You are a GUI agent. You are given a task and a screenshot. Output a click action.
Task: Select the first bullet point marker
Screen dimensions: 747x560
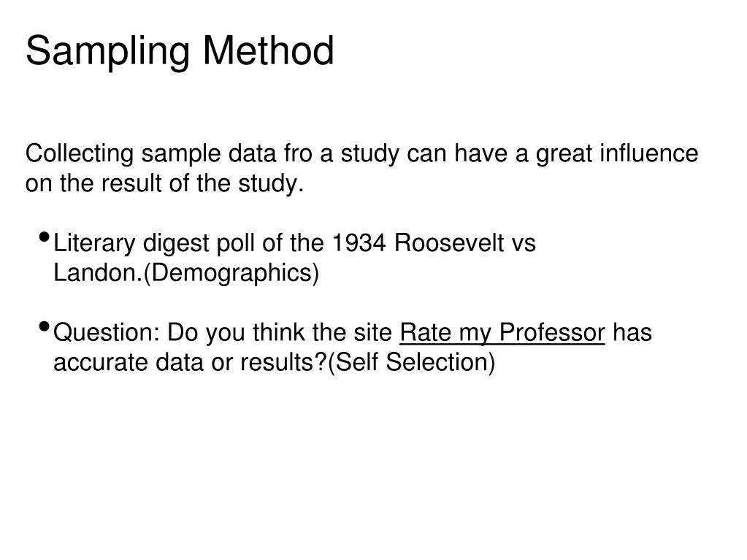tap(45, 237)
